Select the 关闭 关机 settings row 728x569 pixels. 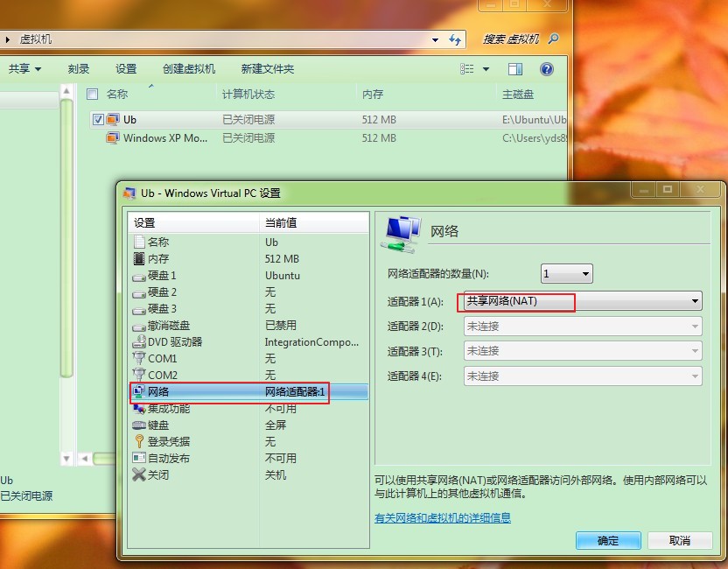(248, 475)
